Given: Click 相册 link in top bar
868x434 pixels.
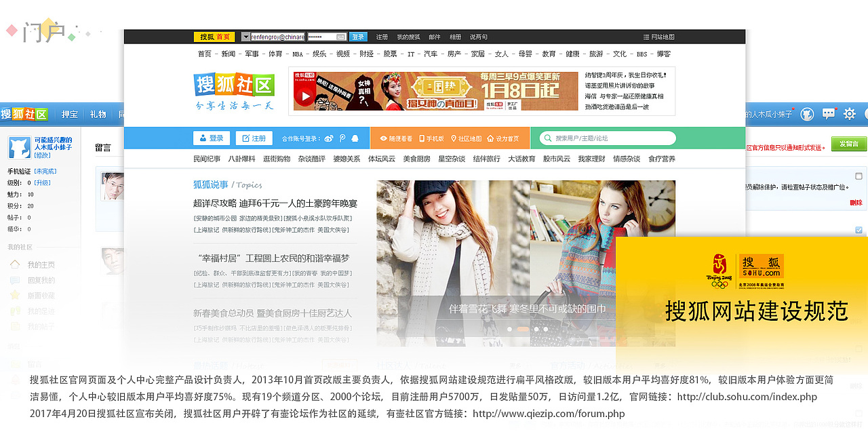Looking at the screenshot, I should click(455, 37).
